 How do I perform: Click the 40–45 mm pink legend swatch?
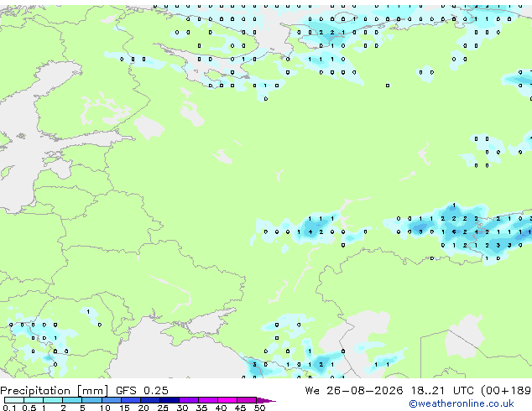(227, 400)
